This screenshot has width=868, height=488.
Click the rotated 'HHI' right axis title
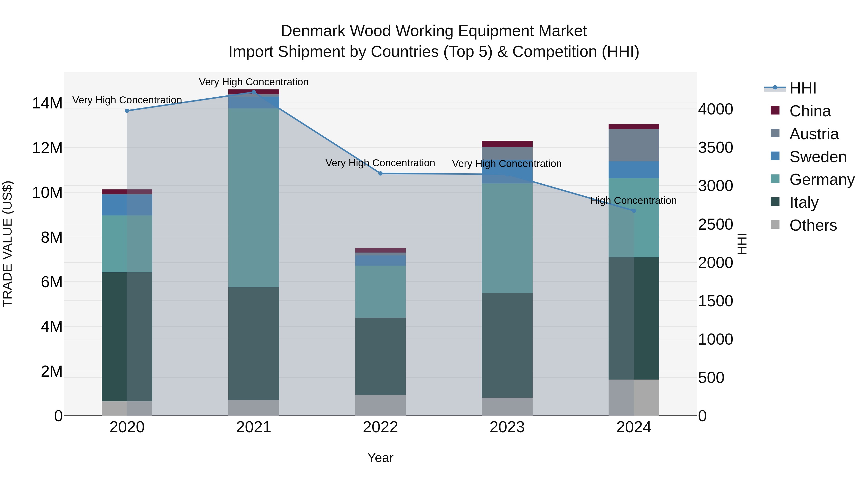point(742,244)
